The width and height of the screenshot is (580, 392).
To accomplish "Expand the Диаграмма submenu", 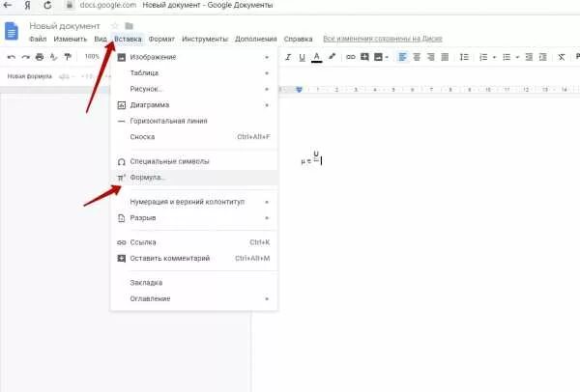I will 194,105.
